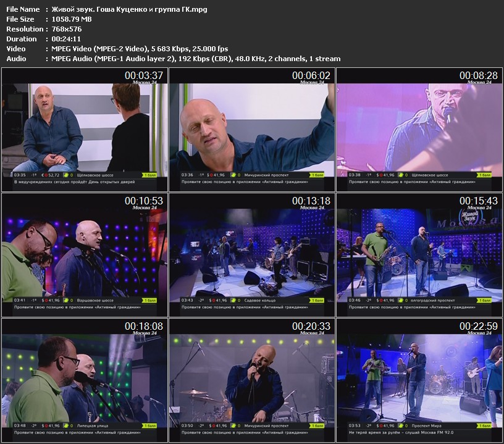This screenshot has width=504, height=444.
Task: Select the MPEG Audio codec details line
Action: [x=193, y=59]
